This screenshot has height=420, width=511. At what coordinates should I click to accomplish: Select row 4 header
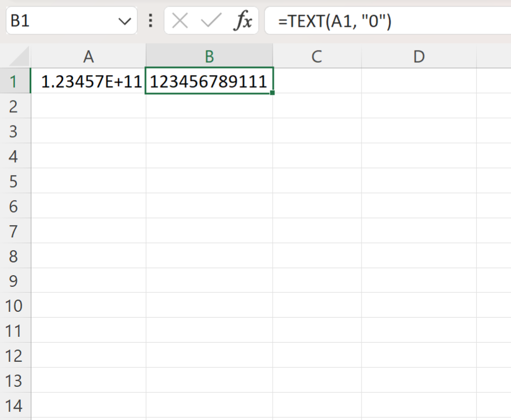point(15,156)
